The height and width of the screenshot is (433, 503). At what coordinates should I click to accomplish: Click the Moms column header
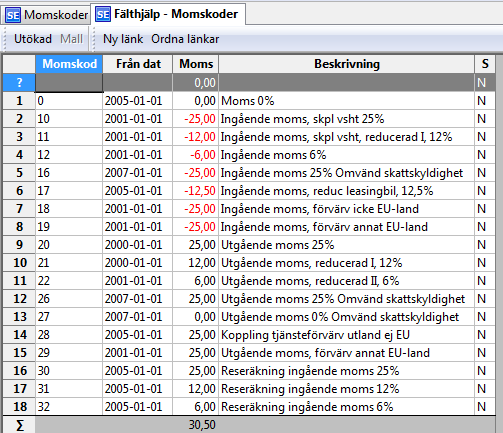click(x=196, y=64)
